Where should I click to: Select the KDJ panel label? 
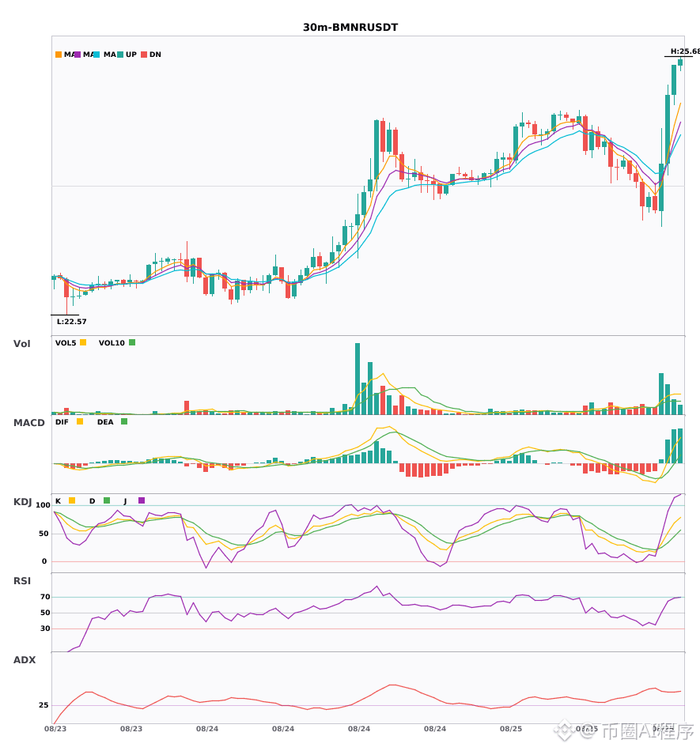[x=22, y=502]
